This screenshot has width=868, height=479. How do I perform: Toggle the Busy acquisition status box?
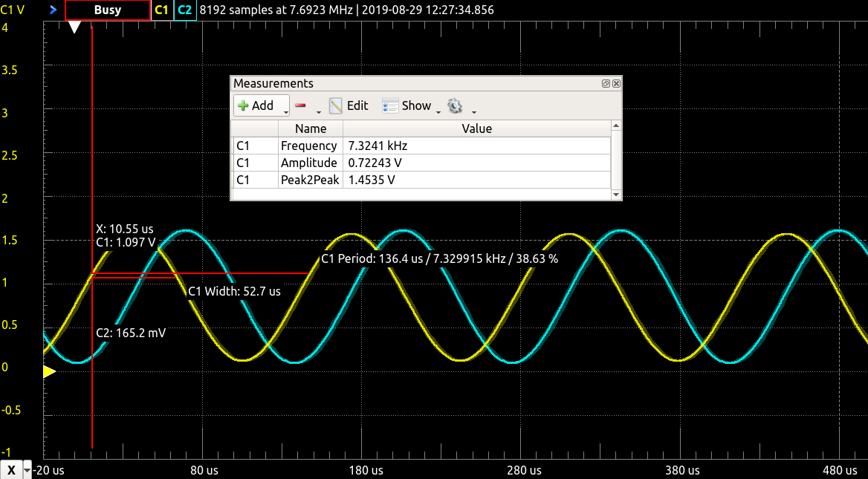[x=106, y=10]
